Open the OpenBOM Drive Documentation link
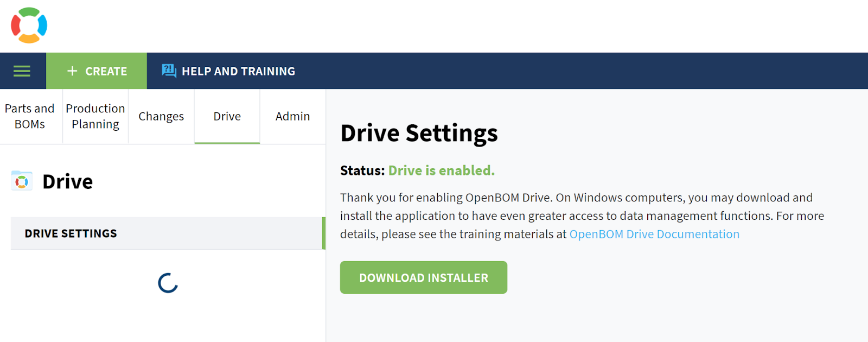The width and height of the screenshot is (868, 342). 654,234
